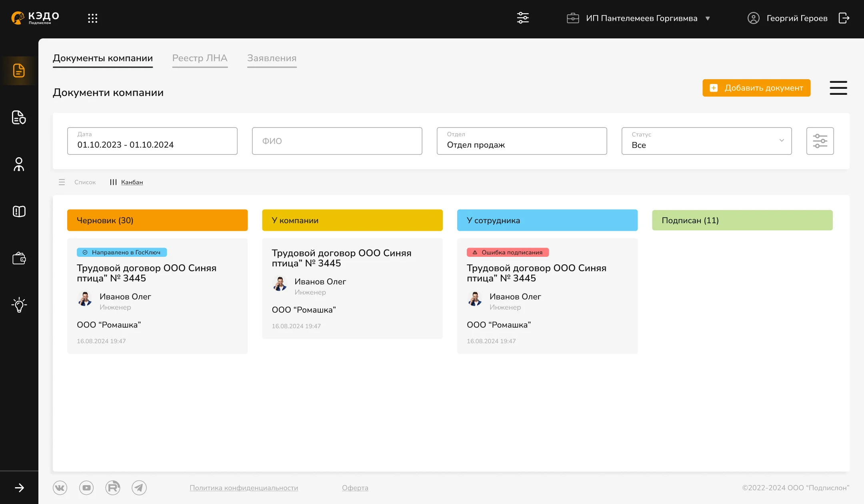Open settings sliders icon in top bar
The width and height of the screenshot is (864, 504).
pyautogui.click(x=523, y=18)
